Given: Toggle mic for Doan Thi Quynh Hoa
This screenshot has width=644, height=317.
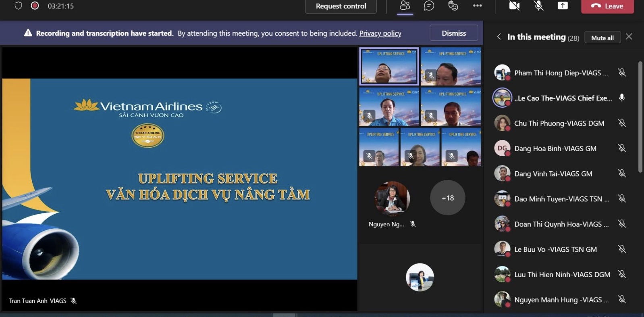Looking at the screenshot, I should click(622, 224).
